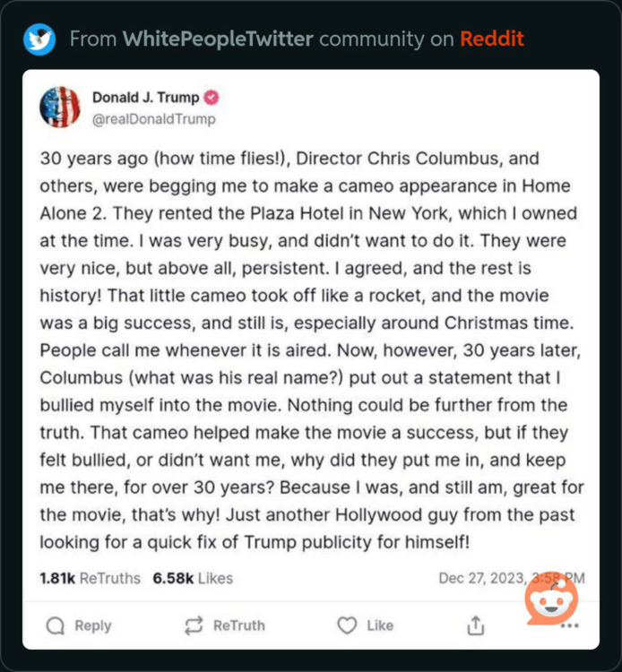This screenshot has height=672, width=622.
Task: Toggle the Like heart icon
Action: coord(347,625)
